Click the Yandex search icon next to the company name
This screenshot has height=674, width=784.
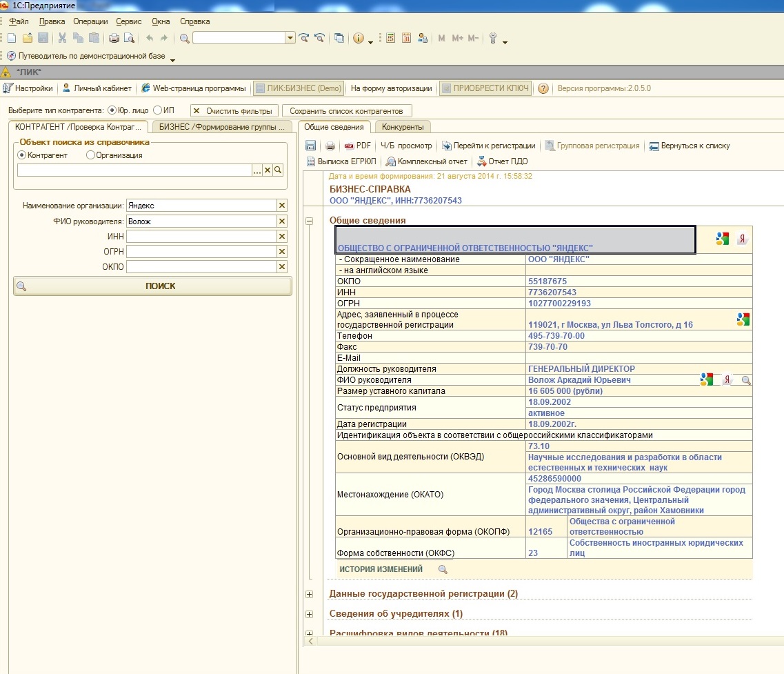point(742,239)
